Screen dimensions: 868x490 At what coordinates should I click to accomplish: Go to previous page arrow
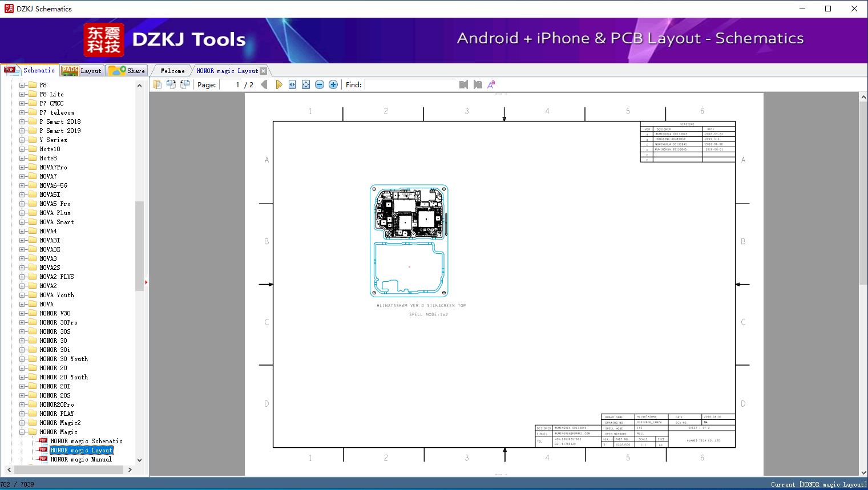point(264,84)
